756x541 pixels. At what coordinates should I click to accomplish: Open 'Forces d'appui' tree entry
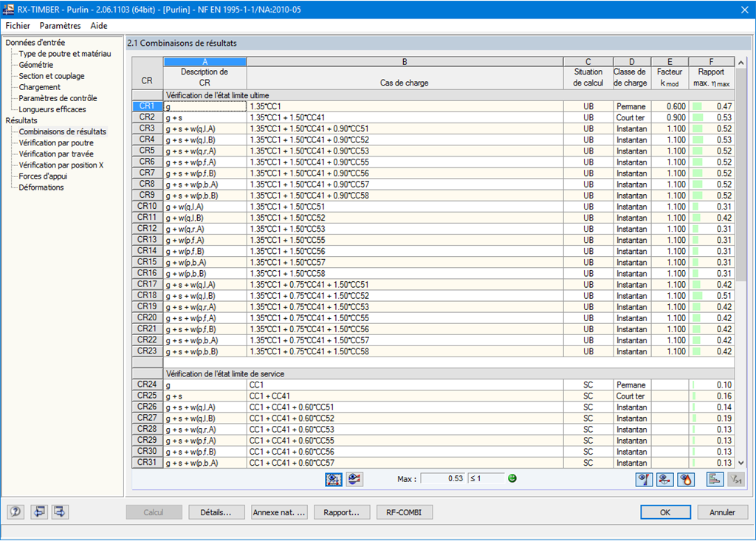[x=43, y=176]
